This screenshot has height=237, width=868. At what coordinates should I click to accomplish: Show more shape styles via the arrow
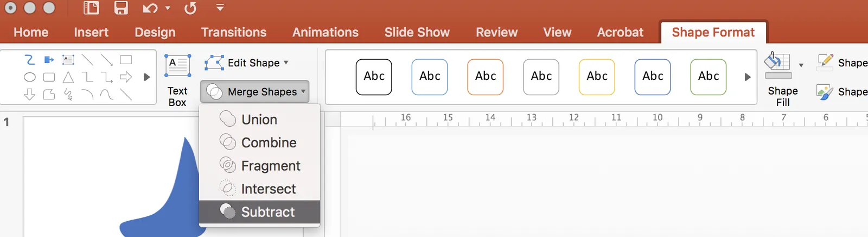tap(748, 77)
